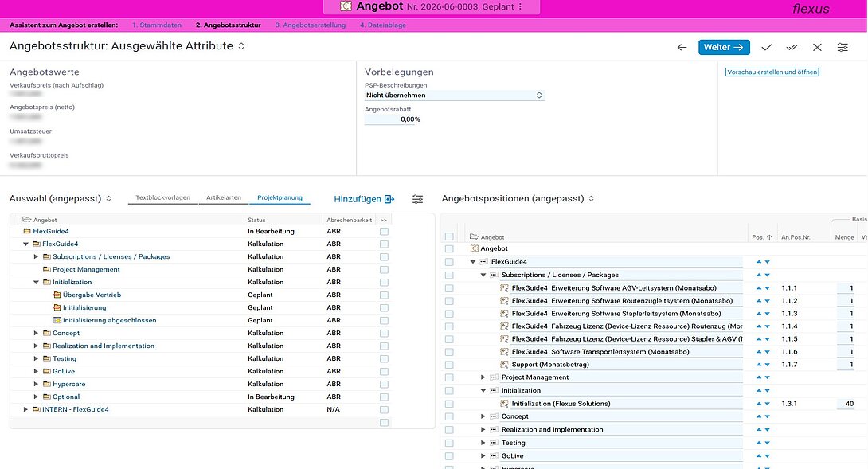Select the Projektplanung tab
This screenshot has width=868, height=469.
point(280,197)
